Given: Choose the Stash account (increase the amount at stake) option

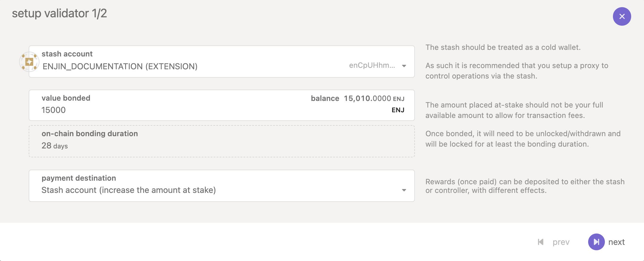Looking at the screenshot, I should click(129, 190).
